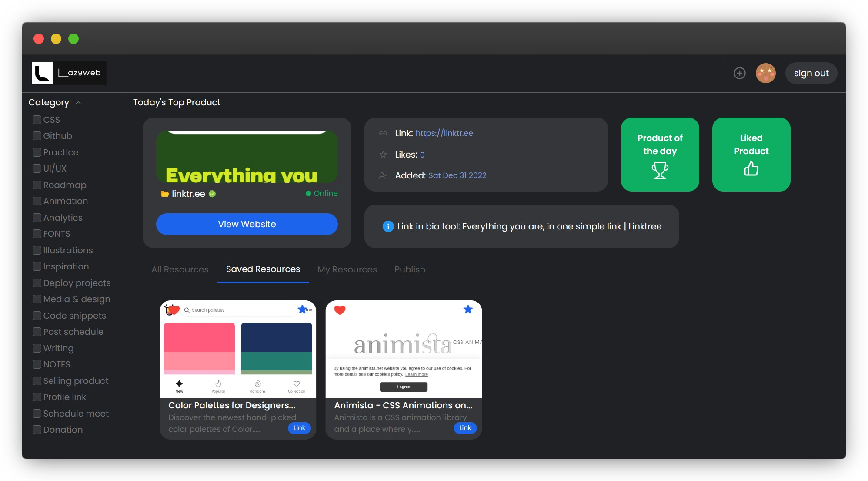Viewport: 868px width, 481px height.
Task: Unsave the Color Palettes card star
Action: click(x=302, y=309)
